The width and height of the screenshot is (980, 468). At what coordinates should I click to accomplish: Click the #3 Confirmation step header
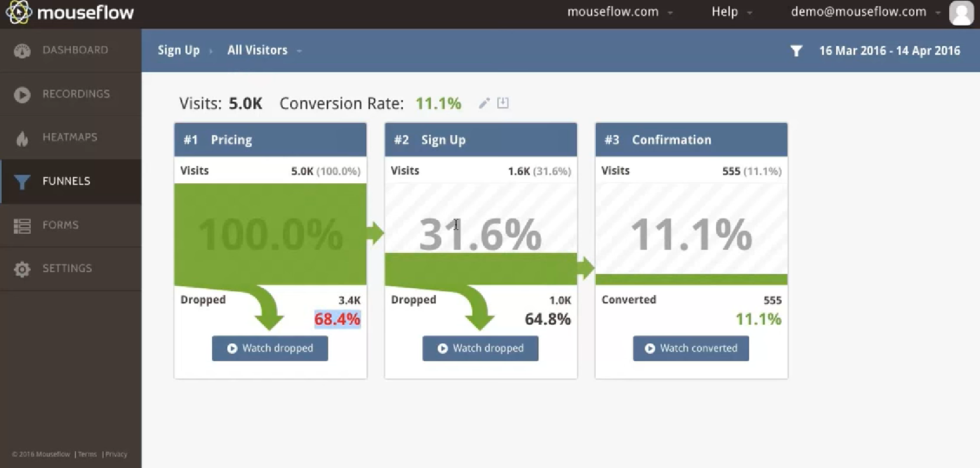[x=691, y=140]
